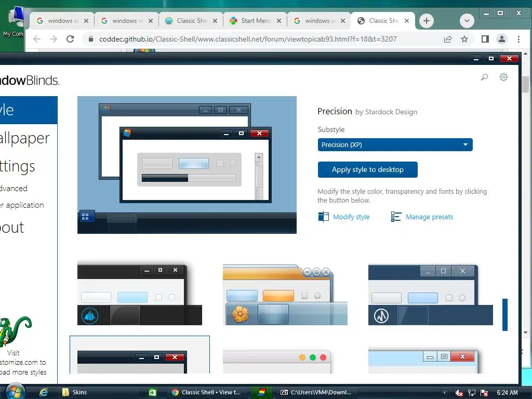This screenshot has height=399, width=532.
Task: Select the Style section in sidebar
Action: [x=29, y=110]
